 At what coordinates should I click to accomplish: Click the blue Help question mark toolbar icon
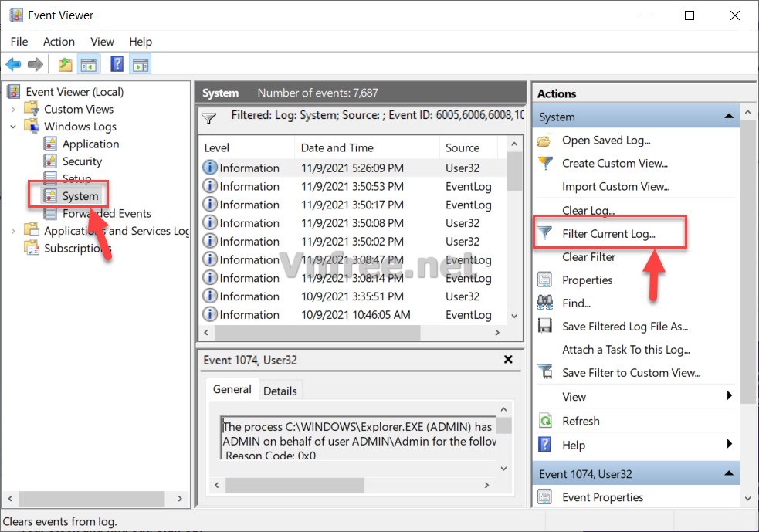[117, 64]
